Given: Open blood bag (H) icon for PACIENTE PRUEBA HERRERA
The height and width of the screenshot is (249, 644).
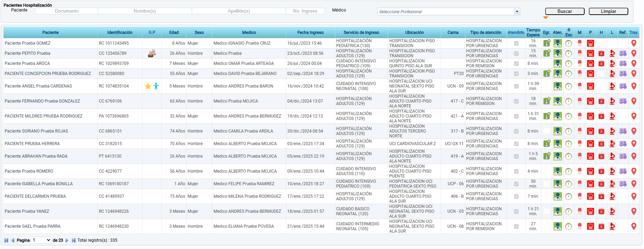Looking at the screenshot, I should click(601, 144).
